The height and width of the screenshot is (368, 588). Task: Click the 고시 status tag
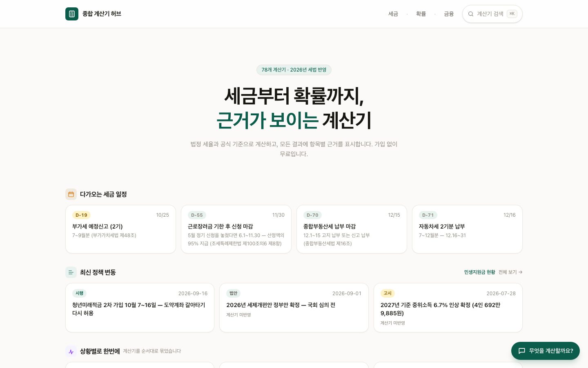tap(388, 293)
